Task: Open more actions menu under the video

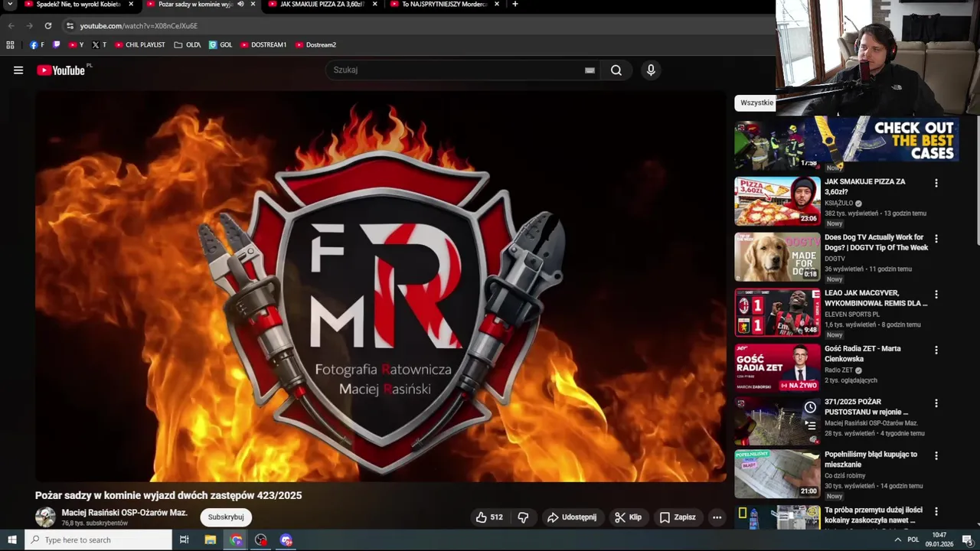Action: coord(717,517)
